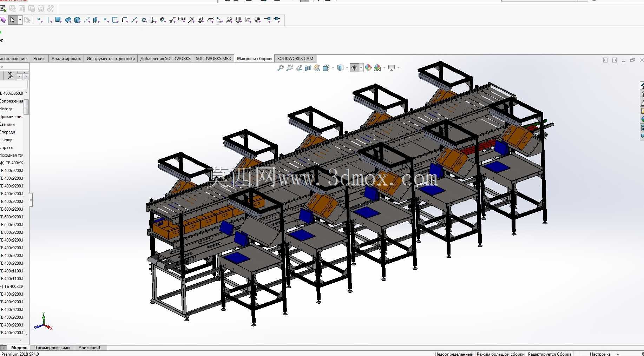
Task: Toggle the filter surface bodies icon
Action: click(x=68, y=20)
